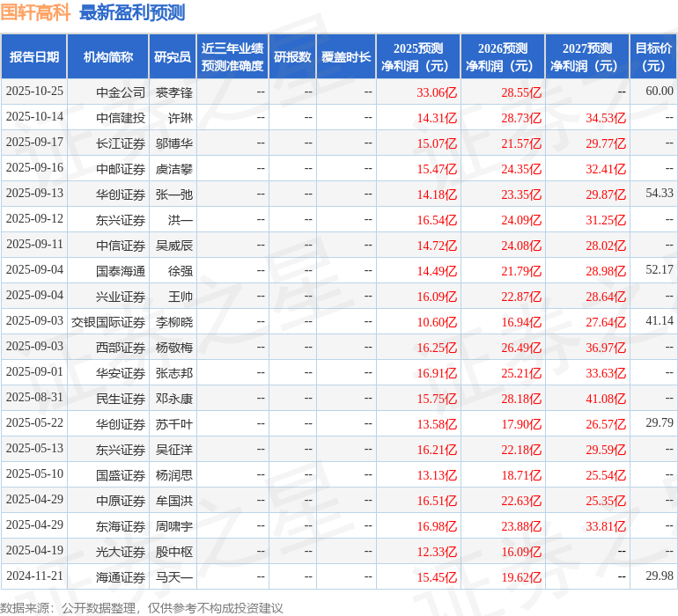Click the 最新盈利预测 heading text

pos(132,12)
